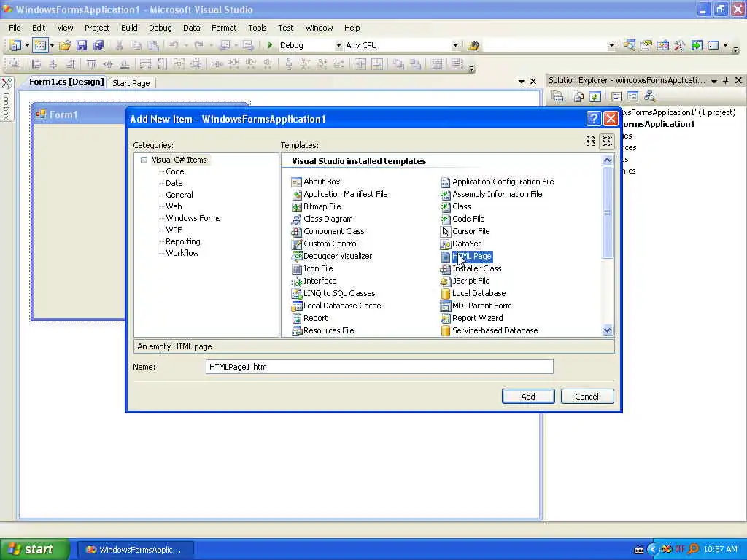The height and width of the screenshot is (560, 747).
Task: Select the WindowsFormsApplic... taskbar button
Action: pos(135,550)
